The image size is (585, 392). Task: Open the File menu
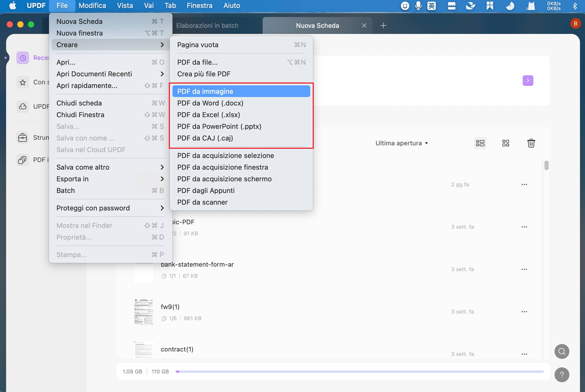(62, 6)
